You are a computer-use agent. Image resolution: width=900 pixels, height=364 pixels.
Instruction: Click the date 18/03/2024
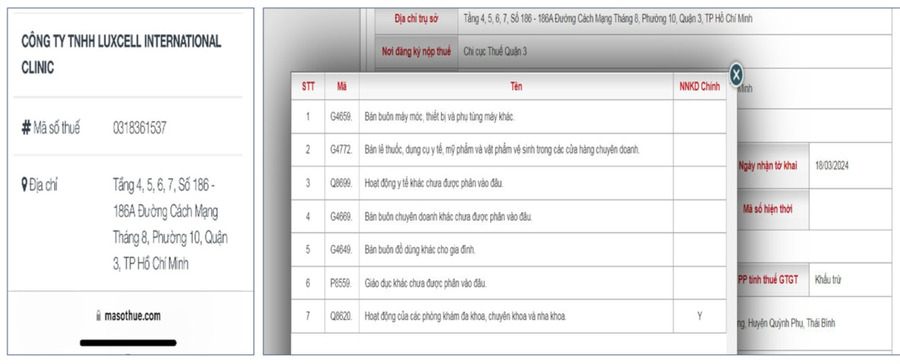coord(832,166)
